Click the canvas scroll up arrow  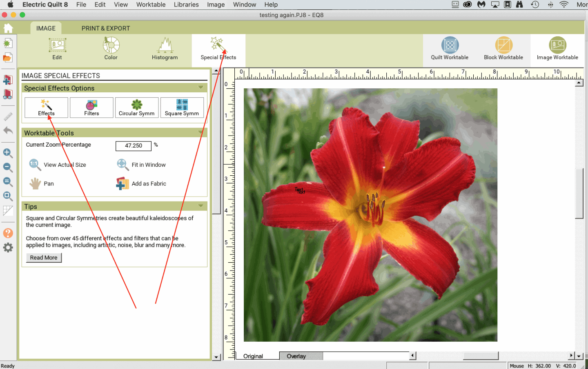coord(579,83)
